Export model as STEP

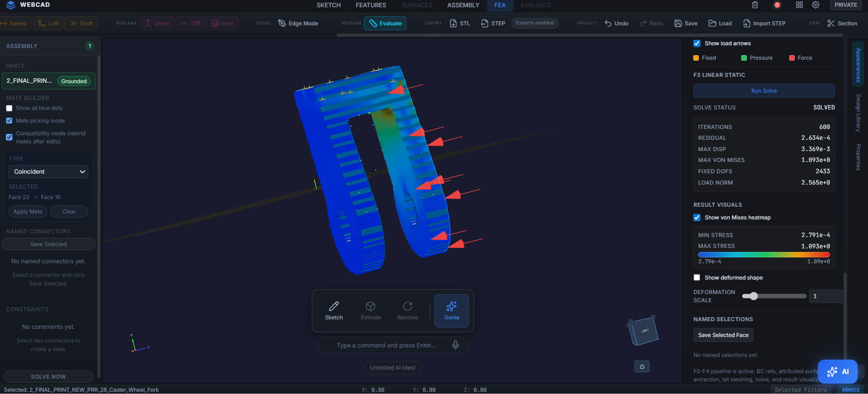pyautogui.click(x=493, y=24)
